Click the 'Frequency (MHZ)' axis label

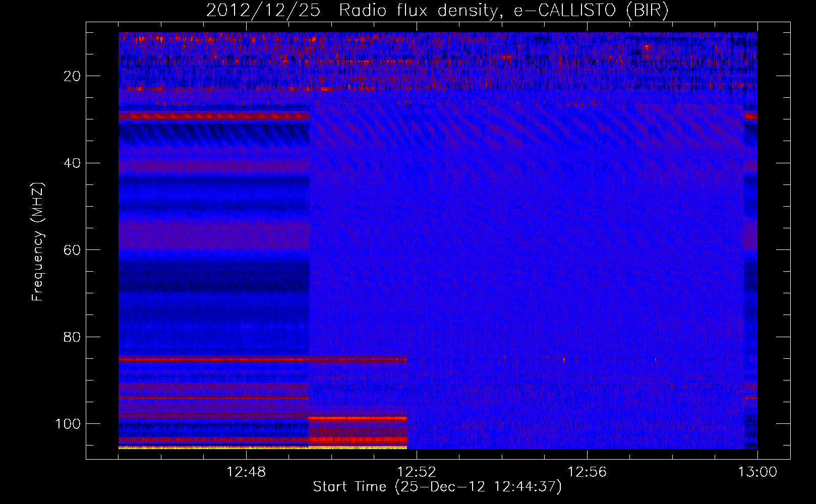[38, 241]
